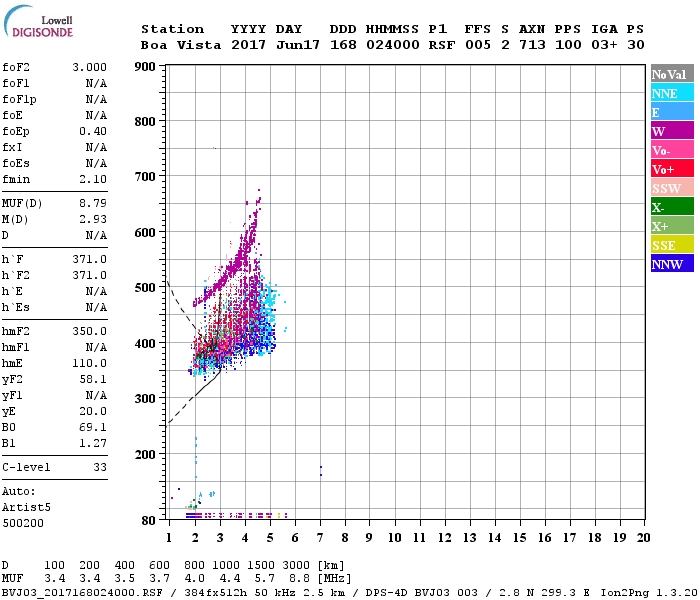Click the 20 MHz frequency axis label

(x=643, y=538)
